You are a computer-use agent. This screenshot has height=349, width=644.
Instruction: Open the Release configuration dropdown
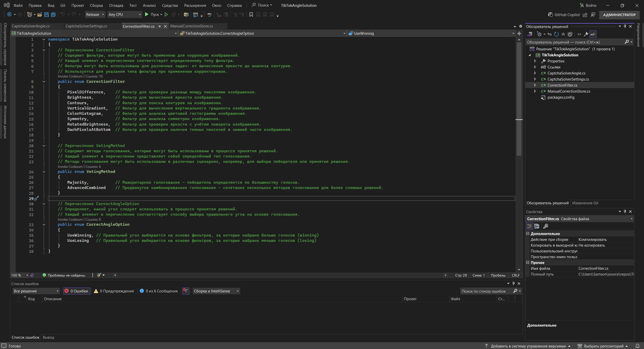[x=95, y=15]
